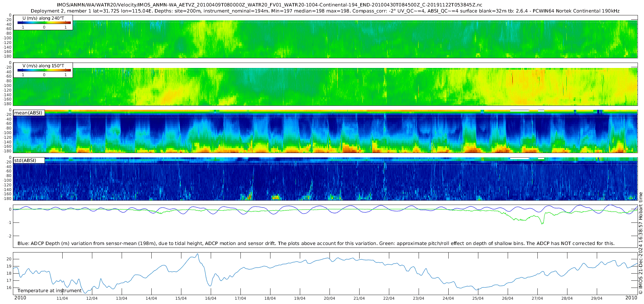Click the 25/04 date tick label
The image size is (644, 304).
(478, 298)
